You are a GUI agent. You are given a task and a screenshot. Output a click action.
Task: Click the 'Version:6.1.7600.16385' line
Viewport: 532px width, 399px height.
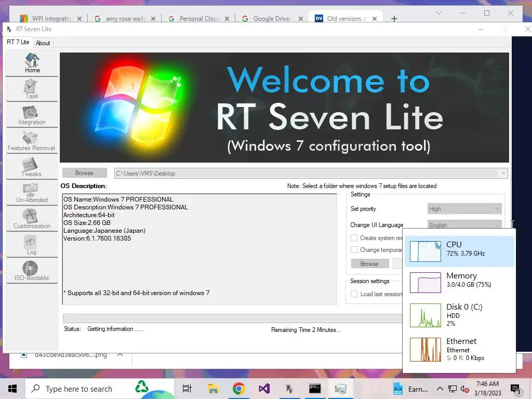(97, 238)
